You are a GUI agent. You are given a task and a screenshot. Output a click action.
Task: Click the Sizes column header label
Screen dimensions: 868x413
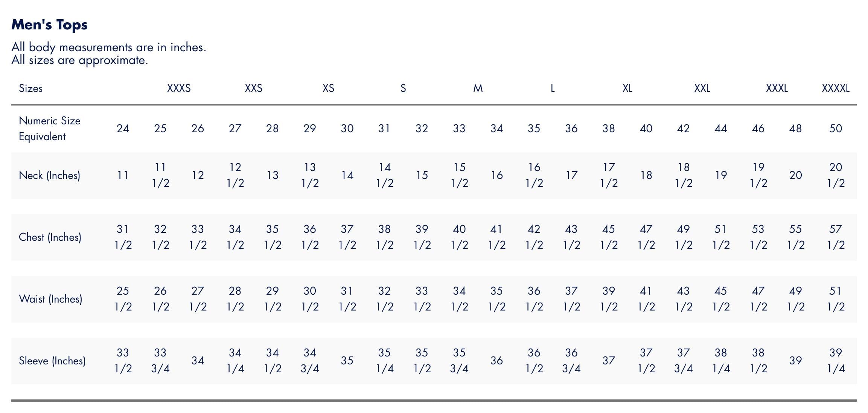pyautogui.click(x=30, y=89)
